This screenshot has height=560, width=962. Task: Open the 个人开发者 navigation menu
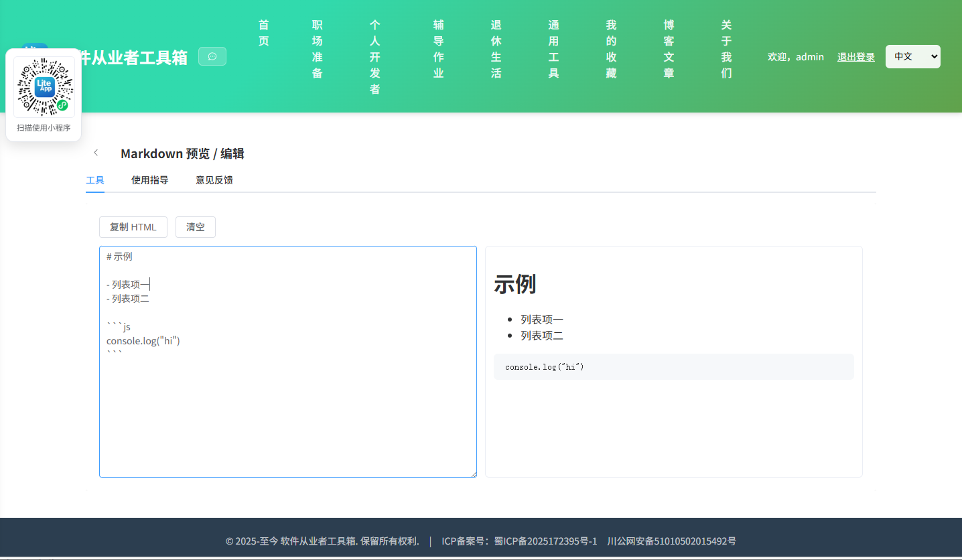click(375, 57)
